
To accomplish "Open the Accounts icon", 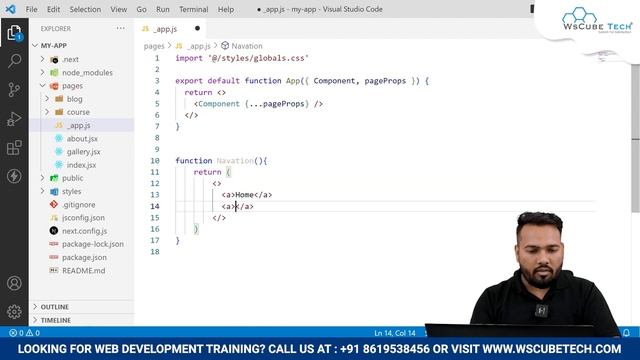I will click(x=14, y=283).
